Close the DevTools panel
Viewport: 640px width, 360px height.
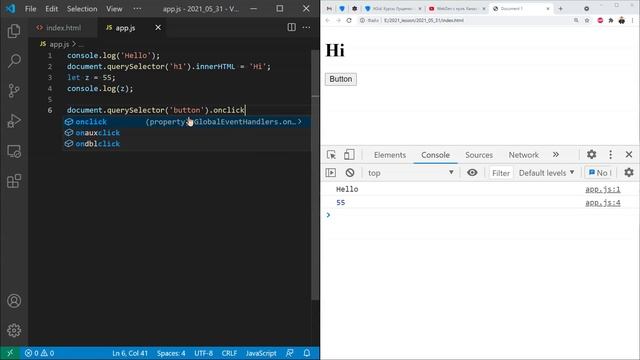pyautogui.click(x=629, y=154)
